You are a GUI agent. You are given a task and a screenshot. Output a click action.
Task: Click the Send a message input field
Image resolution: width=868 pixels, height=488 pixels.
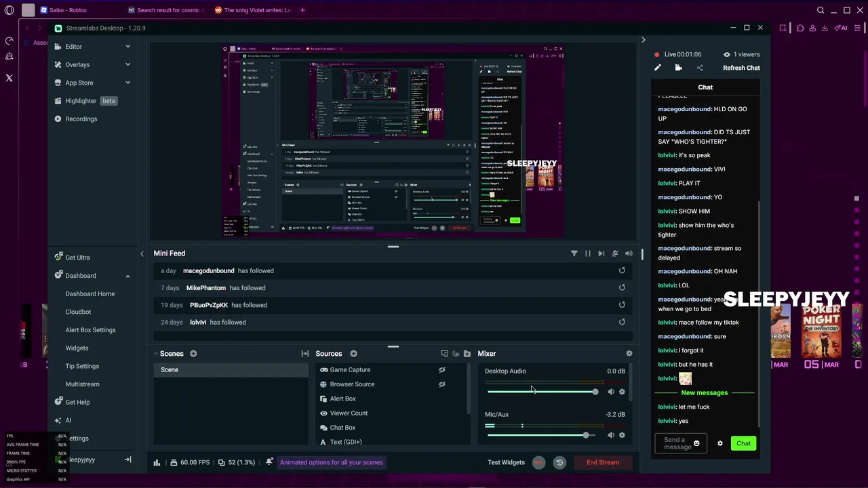pyautogui.click(x=680, y=443)
